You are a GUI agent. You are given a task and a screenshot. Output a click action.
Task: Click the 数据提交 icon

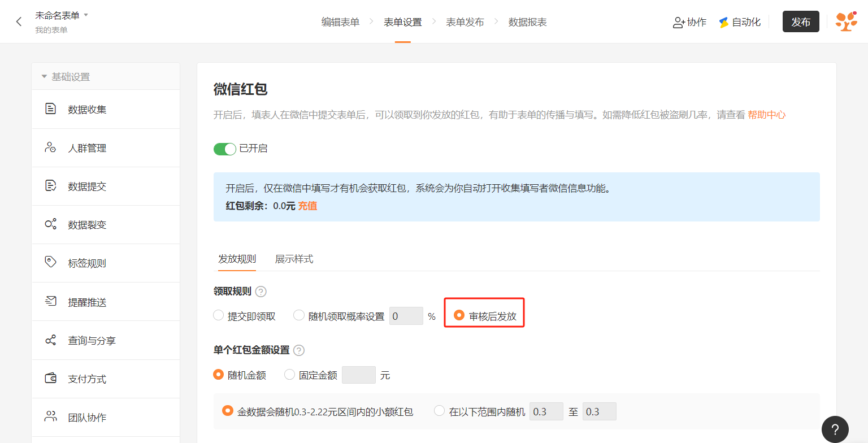(50, 186)
